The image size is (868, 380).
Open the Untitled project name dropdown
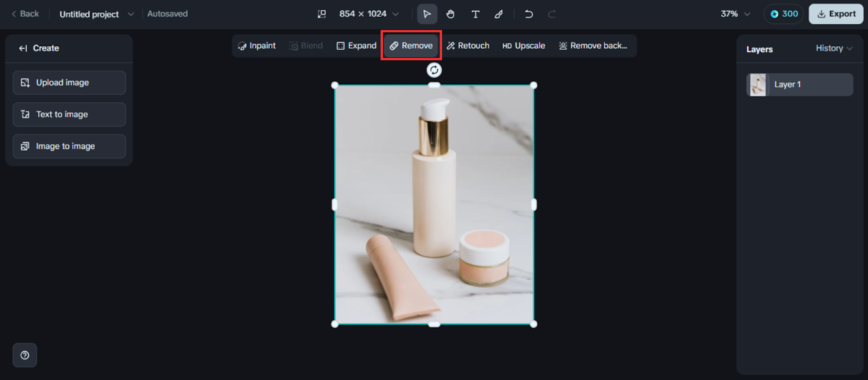point(97,14)
